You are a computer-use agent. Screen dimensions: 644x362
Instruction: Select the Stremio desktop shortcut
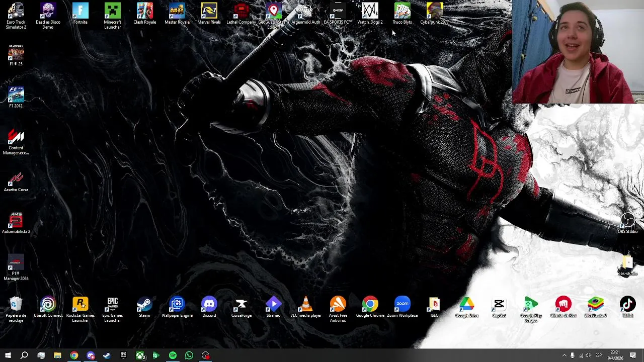(274, 307)
